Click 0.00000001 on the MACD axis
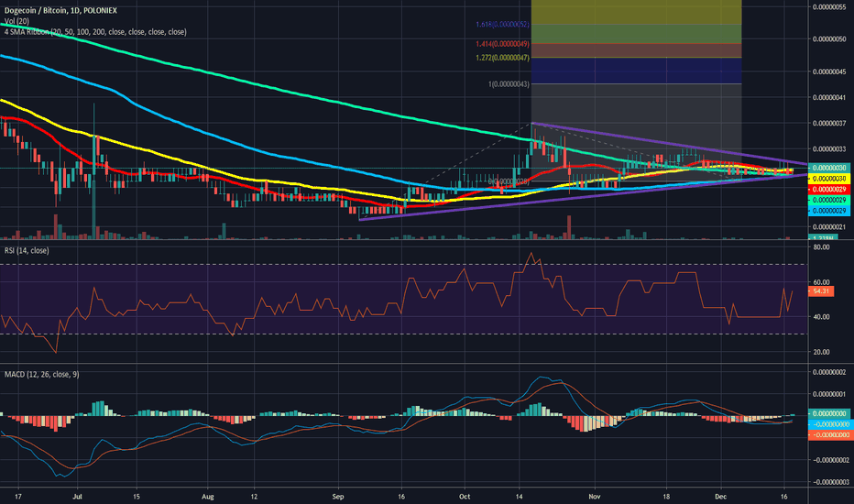 point(830,394)
